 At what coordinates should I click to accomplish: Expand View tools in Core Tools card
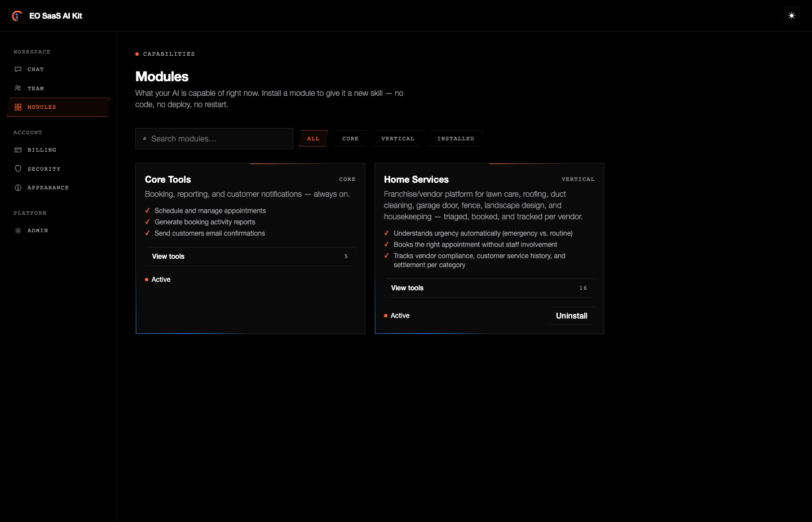click(x=250, y=256)
